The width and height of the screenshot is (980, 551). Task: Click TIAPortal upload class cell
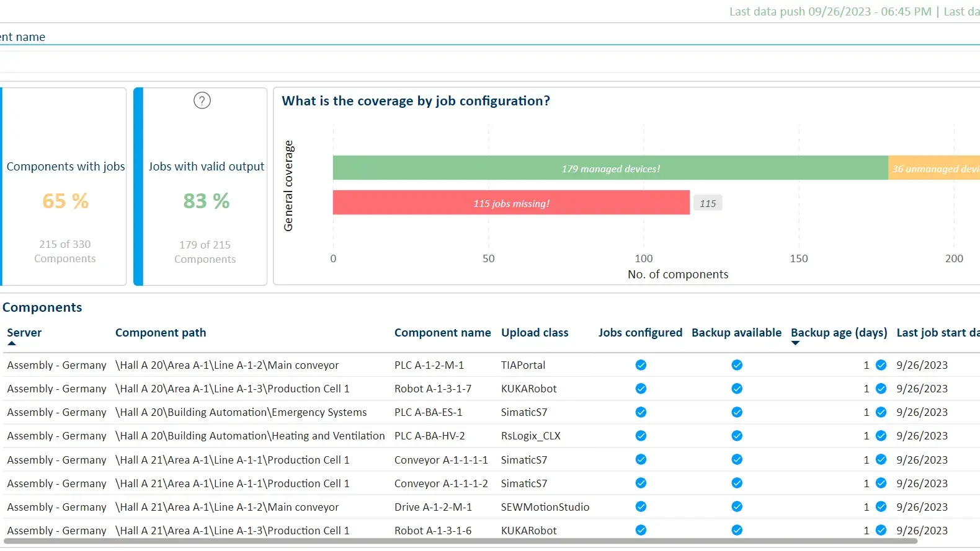(x=523, y=365)
